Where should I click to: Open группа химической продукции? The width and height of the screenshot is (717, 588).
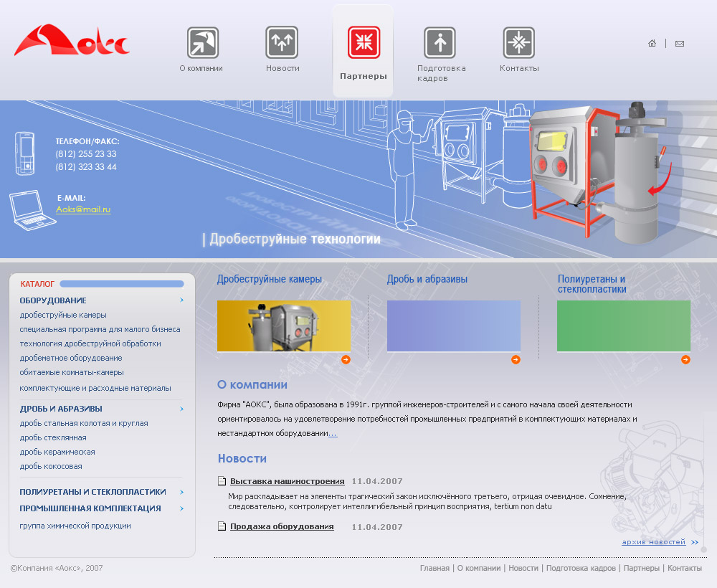pos(75,526)
